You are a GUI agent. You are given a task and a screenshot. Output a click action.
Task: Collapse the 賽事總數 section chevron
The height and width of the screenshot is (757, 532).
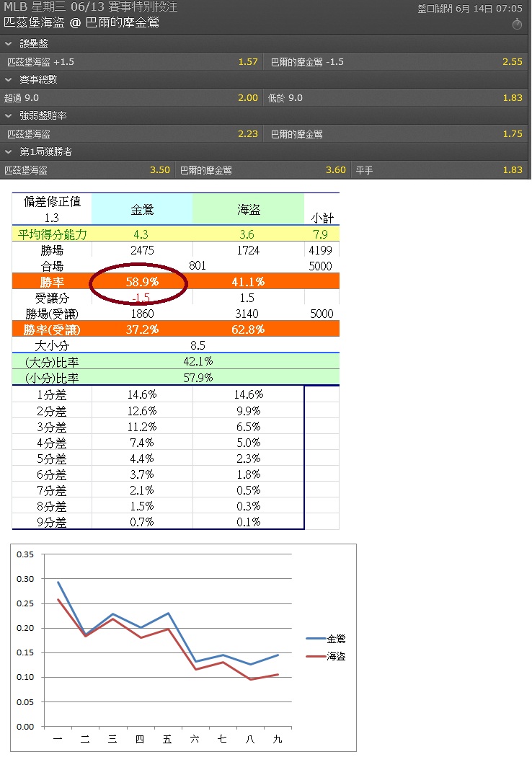point(8,79)
